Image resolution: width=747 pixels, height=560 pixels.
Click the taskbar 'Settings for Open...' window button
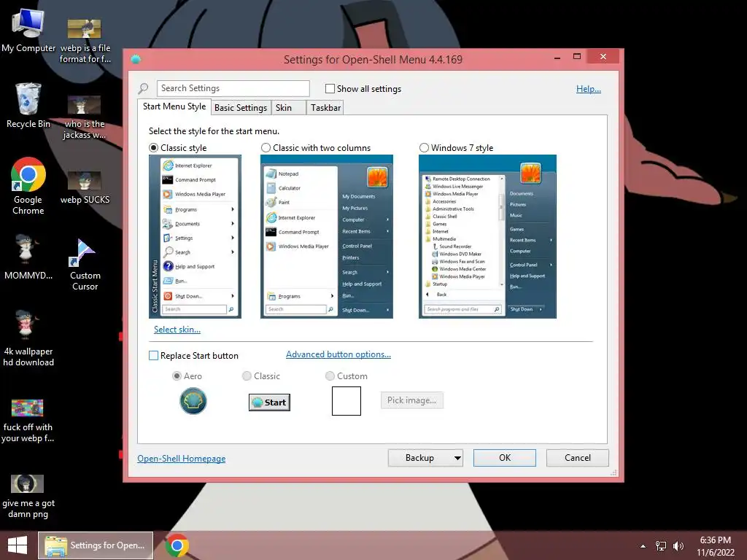(x=96, y=545)
